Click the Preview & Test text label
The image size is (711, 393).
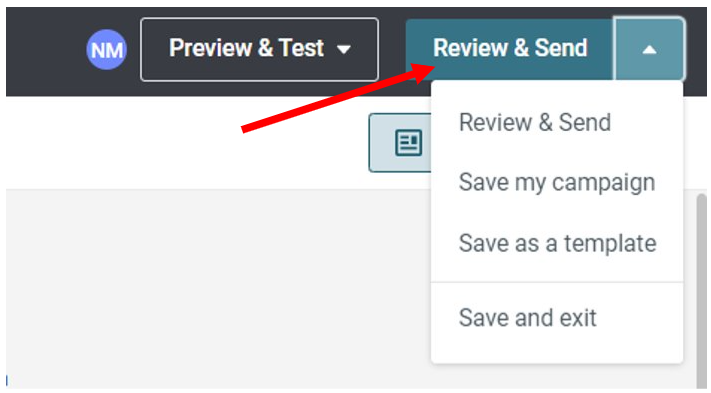(247, 48)
